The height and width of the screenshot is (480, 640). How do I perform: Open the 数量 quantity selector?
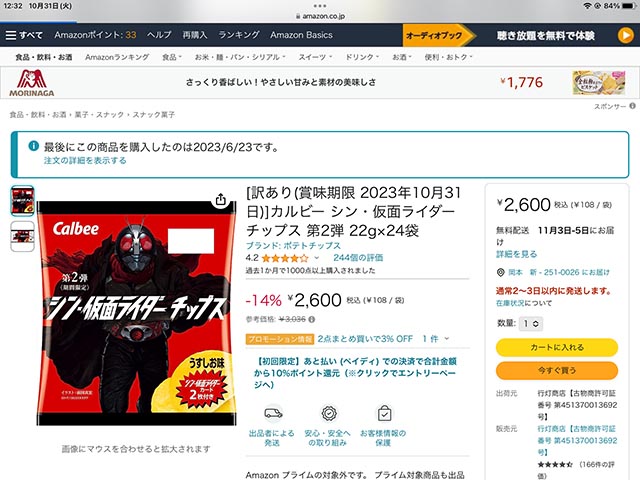pos(531,324)
